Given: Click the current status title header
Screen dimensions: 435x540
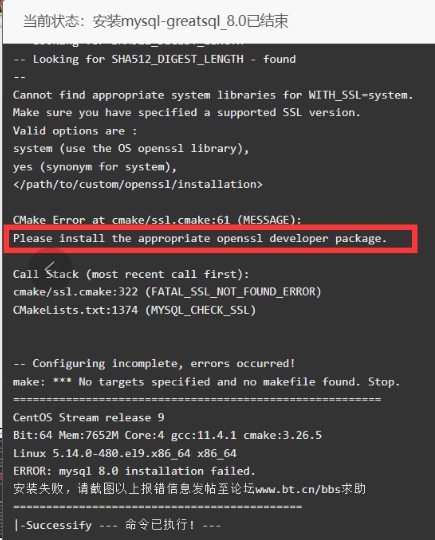Looking at the screenshot, I should 155,21.
